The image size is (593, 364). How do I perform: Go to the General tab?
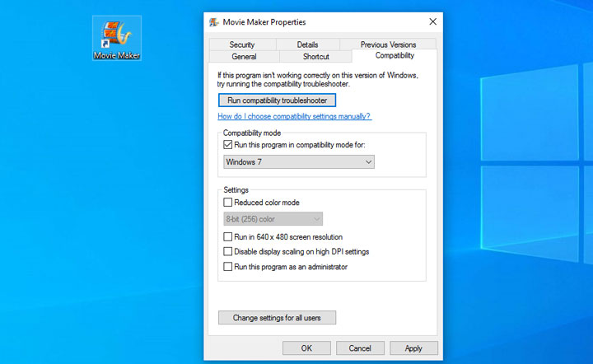point(244,56)
